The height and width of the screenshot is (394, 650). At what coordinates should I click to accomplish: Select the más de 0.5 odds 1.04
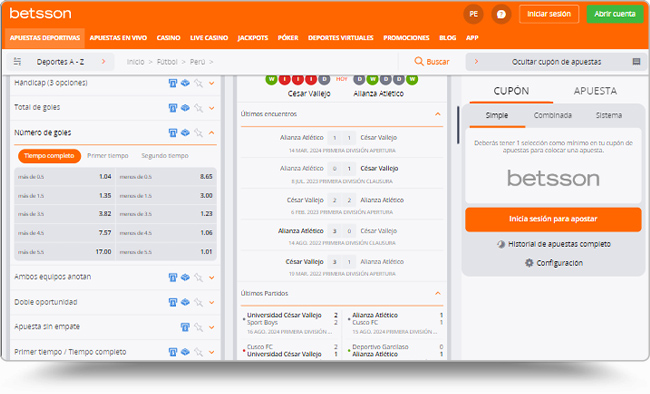(x=65, y=177)
